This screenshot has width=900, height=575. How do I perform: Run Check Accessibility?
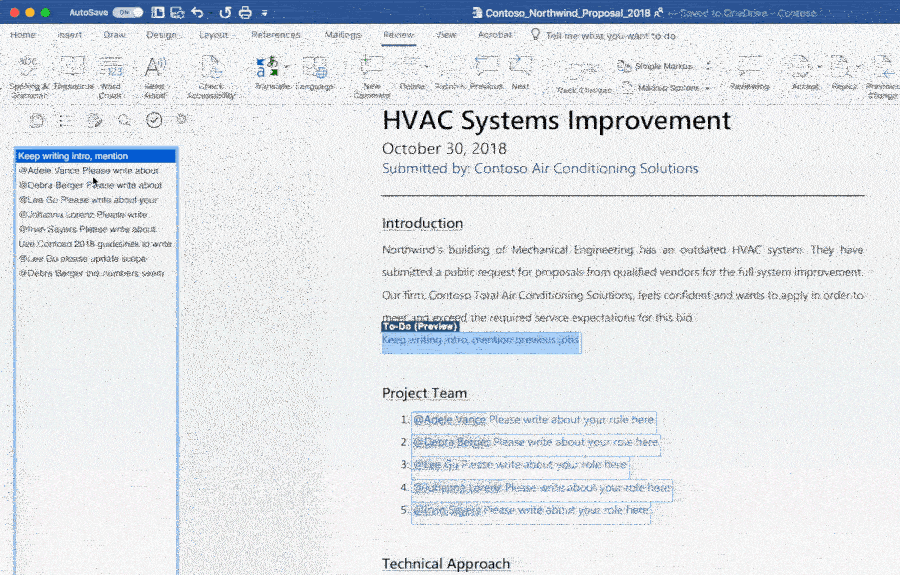point(211,76)
